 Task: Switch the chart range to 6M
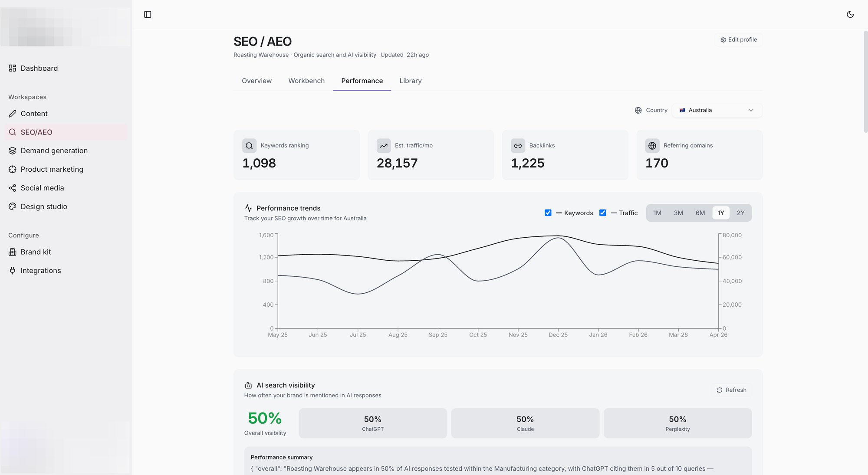pyautogui.click(x=700, y=213)
